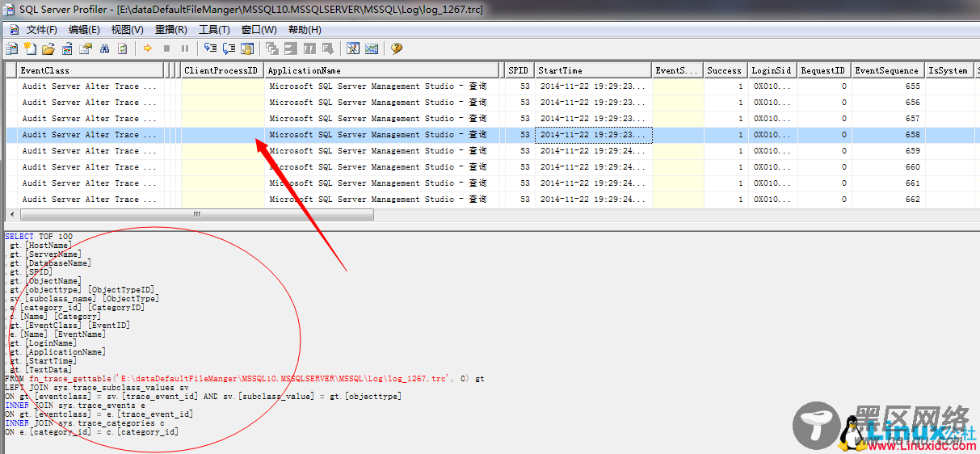Click the EventClass column header
980x454 pixels.
tap(90, 70)
